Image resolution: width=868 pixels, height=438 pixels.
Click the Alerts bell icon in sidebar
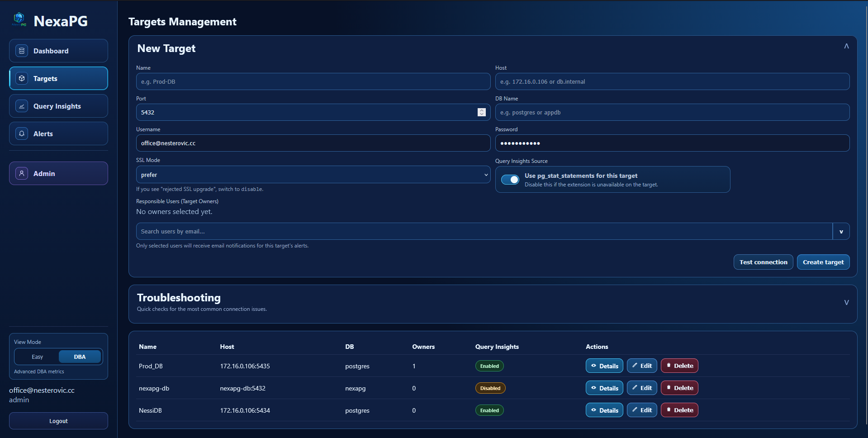[x=22, y=133]
